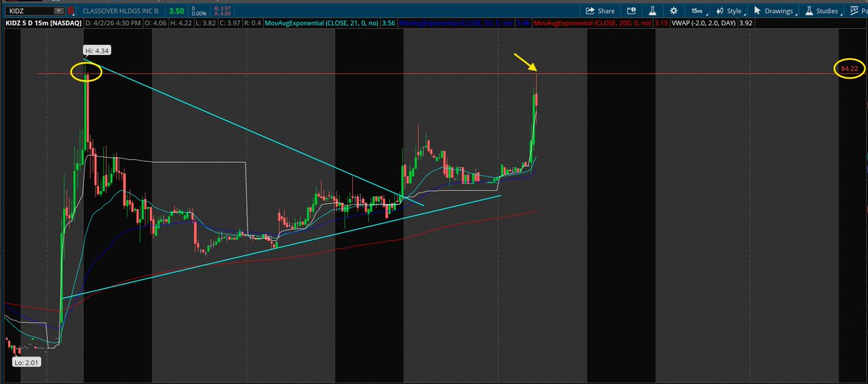The width and height of the screenshot is (868, 384).
Task: Click the $4.22 price level label
Action: click(x=849, y=68)
